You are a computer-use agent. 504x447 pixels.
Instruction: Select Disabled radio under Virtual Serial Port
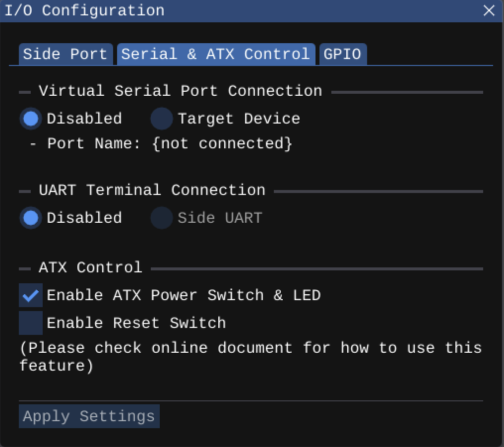click(x=31, y=119)
